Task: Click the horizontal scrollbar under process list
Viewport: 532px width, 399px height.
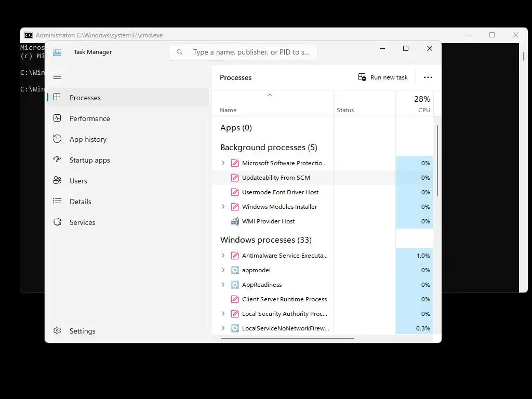Action: [x=287, y=338]
